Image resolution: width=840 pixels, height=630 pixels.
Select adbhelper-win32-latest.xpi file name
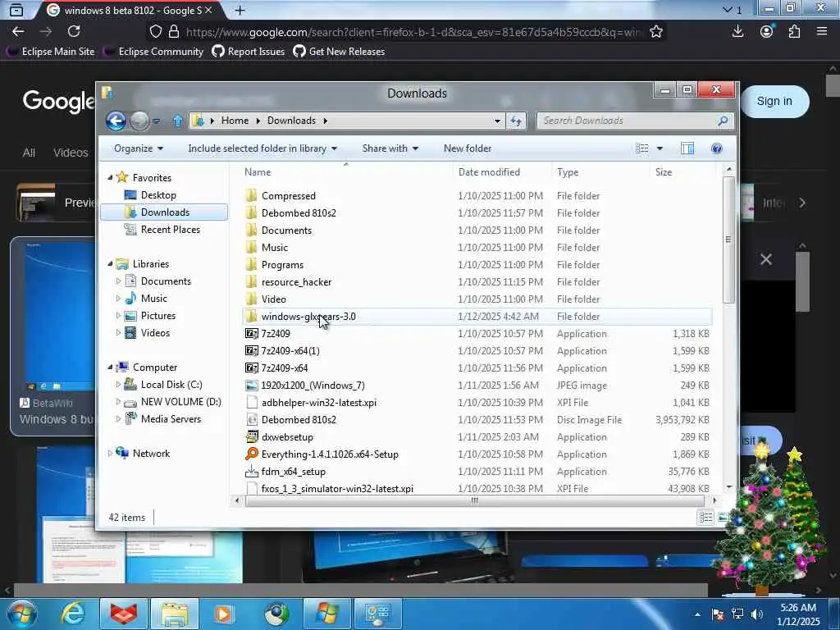[319, 402]
